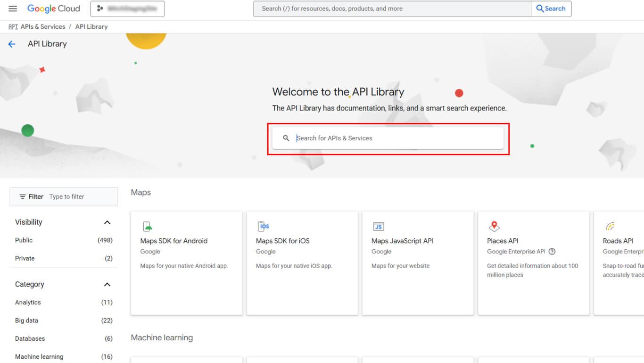Viewport: 644px width, 363px height.
Task: Click the Maps SDK for iOS icon
Action: point(264,227)
